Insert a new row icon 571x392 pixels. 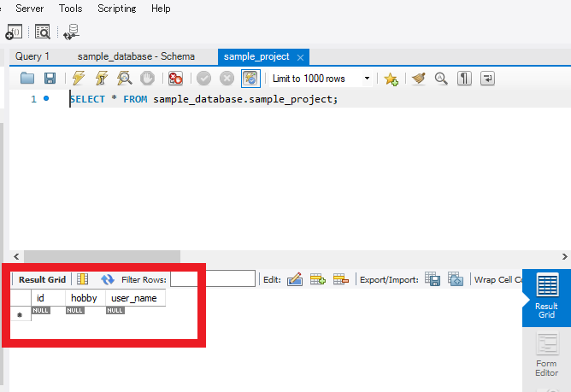tap(317, 279)
